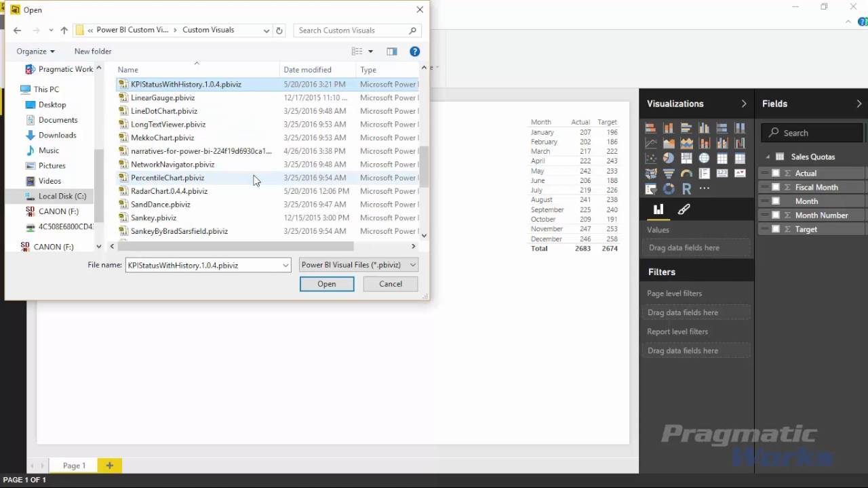868x488 pixels.
Task: Select the Page 1 report tab
Action: (x=74, y=466)
